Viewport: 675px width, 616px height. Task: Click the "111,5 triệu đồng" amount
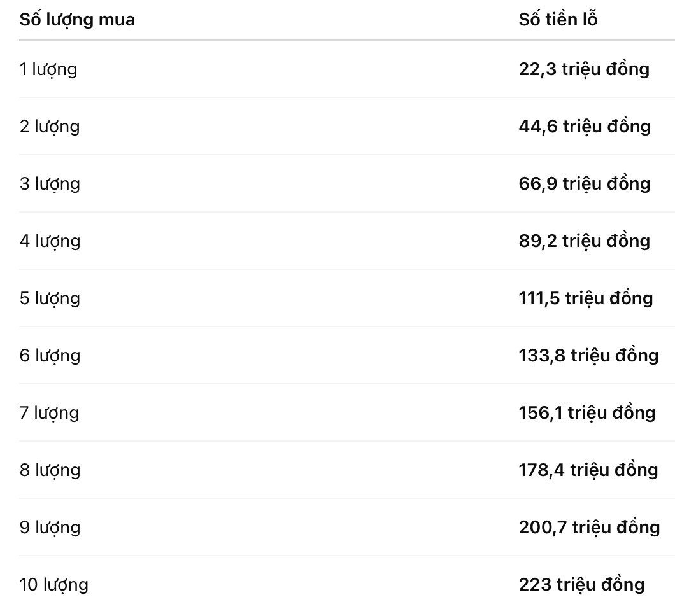pos(586,298)
